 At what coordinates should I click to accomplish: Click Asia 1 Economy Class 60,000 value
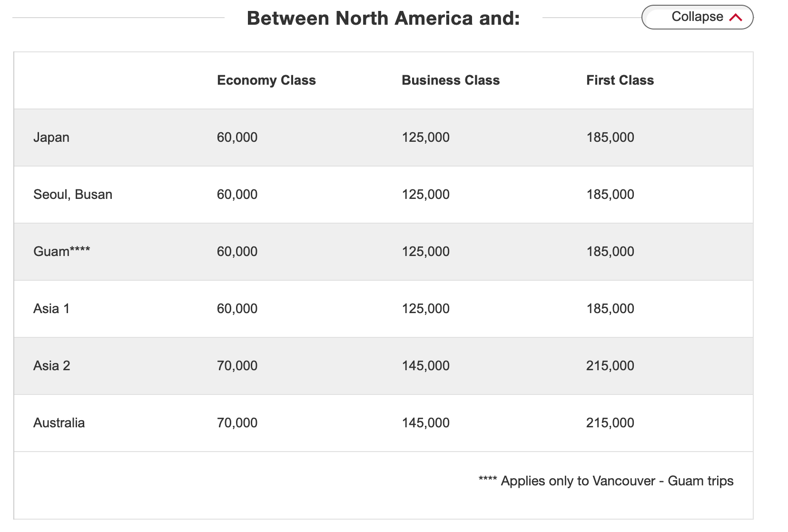pyautogui.click(x=237, y=309)
